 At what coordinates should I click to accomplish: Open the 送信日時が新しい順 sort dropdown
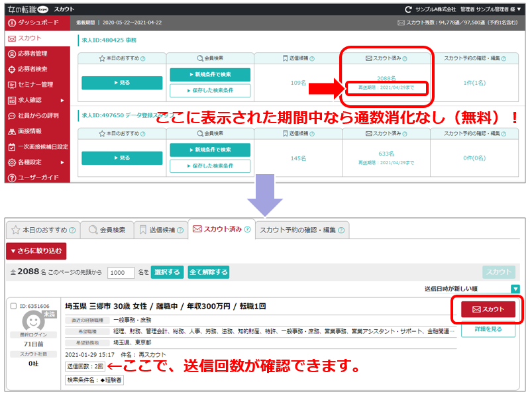click(x=515, y=289)
